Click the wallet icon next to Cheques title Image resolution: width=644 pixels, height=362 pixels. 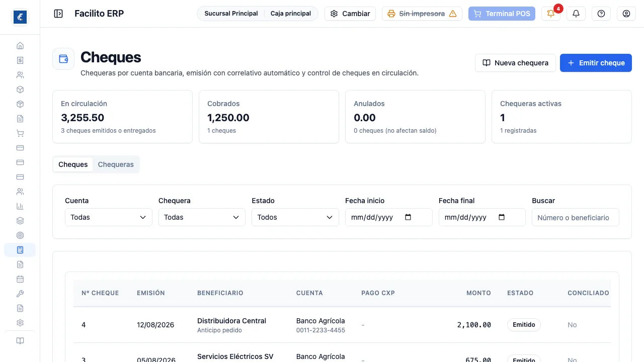pyautogui.click(x=63, y=59)
